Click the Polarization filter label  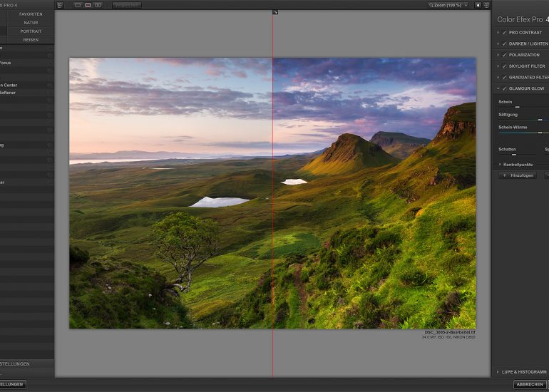coord(524,55)
